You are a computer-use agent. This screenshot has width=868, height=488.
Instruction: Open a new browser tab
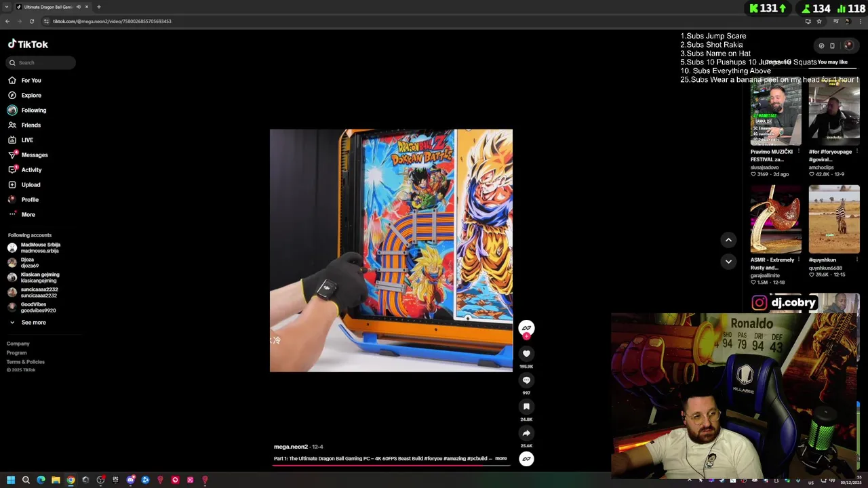(99, 7)
